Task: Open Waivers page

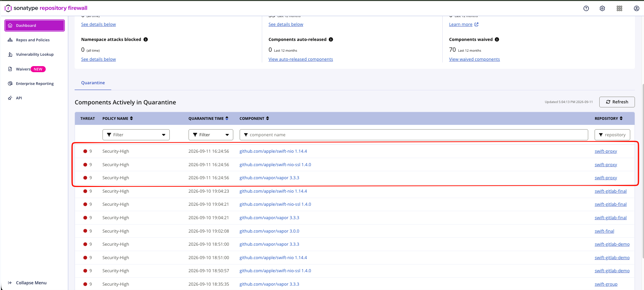Action: click(x=23, y=69)
